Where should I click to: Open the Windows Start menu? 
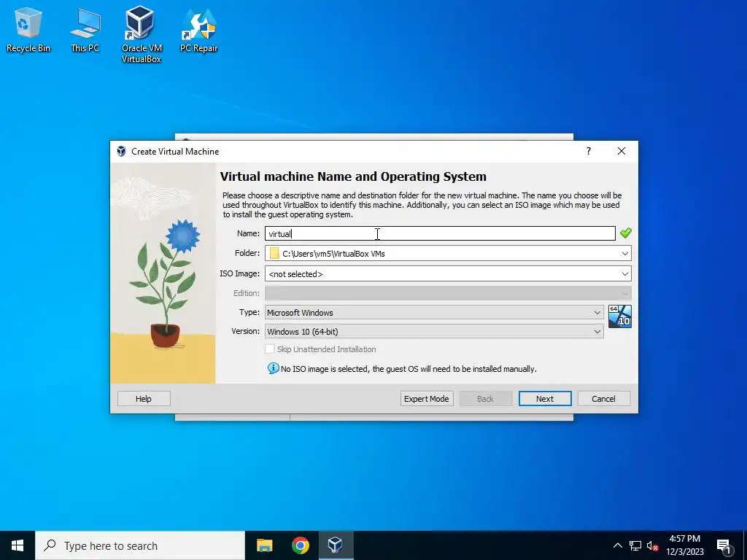point(18,545)
